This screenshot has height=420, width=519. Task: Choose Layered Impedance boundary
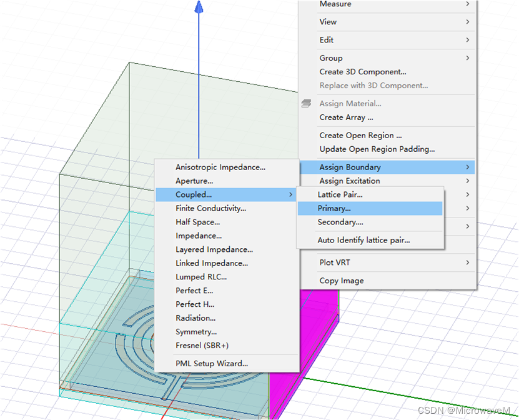227,249
